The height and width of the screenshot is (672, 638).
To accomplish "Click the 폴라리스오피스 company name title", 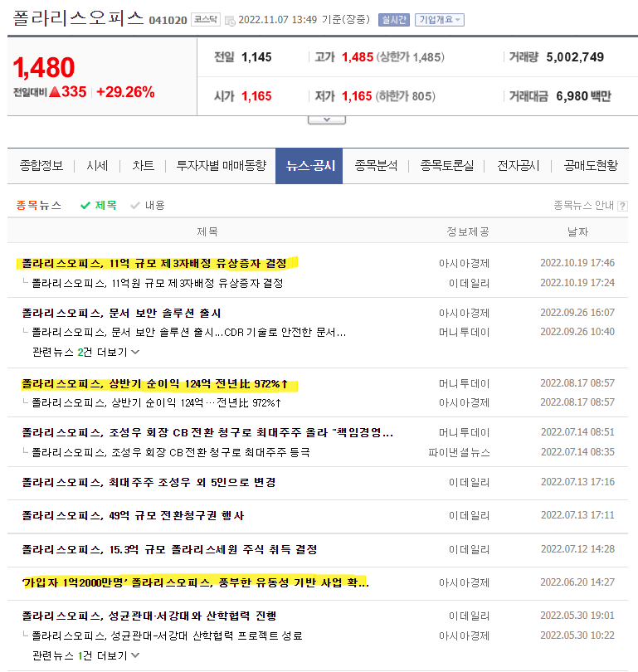I will pos(78,18).
